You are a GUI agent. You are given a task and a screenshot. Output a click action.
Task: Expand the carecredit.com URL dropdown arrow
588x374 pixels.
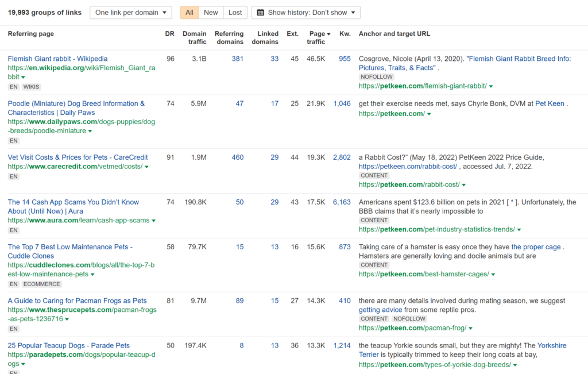[146, 167]
